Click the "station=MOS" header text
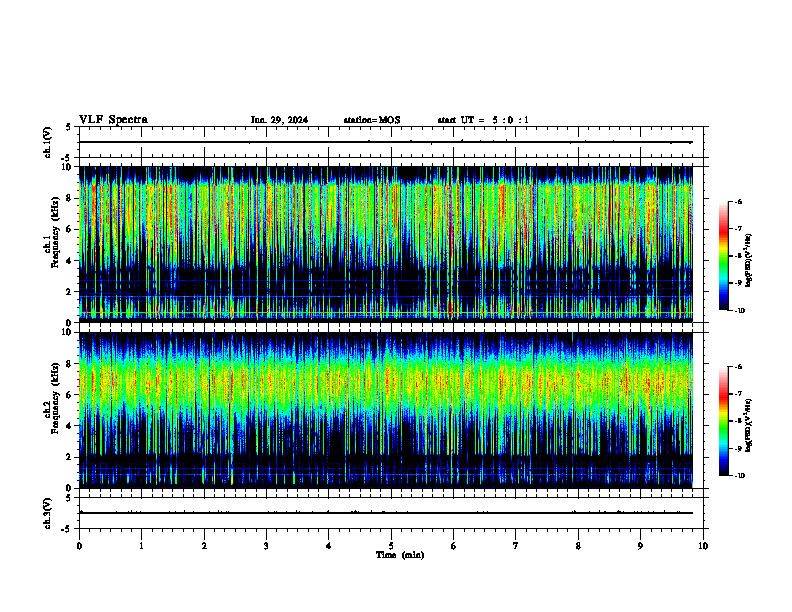The image size is (792, 612). pos(372,120)
